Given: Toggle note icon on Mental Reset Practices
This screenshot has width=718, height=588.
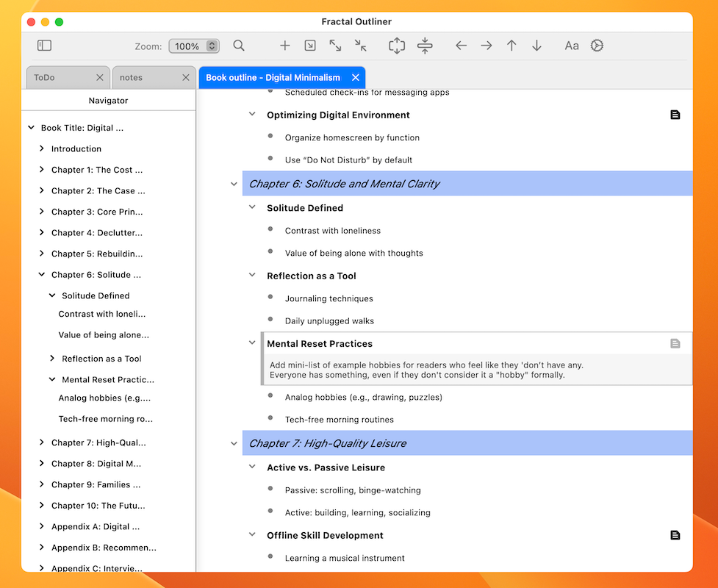Looking at the screenshot, I should [x=675, y=343].
